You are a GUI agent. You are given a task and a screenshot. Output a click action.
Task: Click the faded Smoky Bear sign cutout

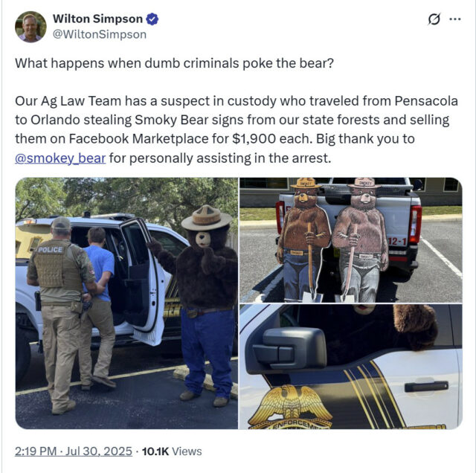360,239
